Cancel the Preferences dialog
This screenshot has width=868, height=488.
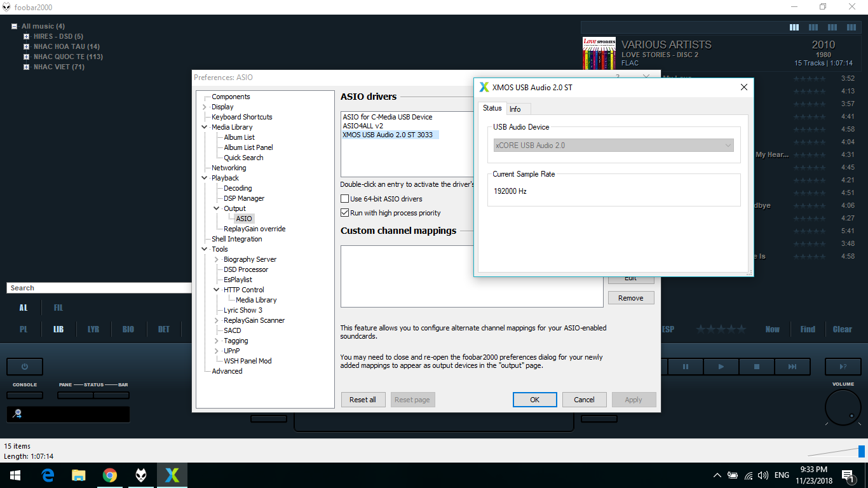585,400
